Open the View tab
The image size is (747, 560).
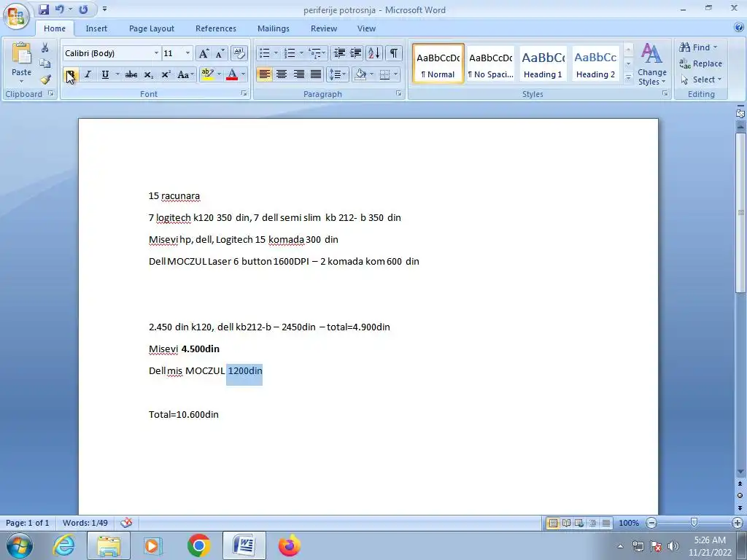366,28
